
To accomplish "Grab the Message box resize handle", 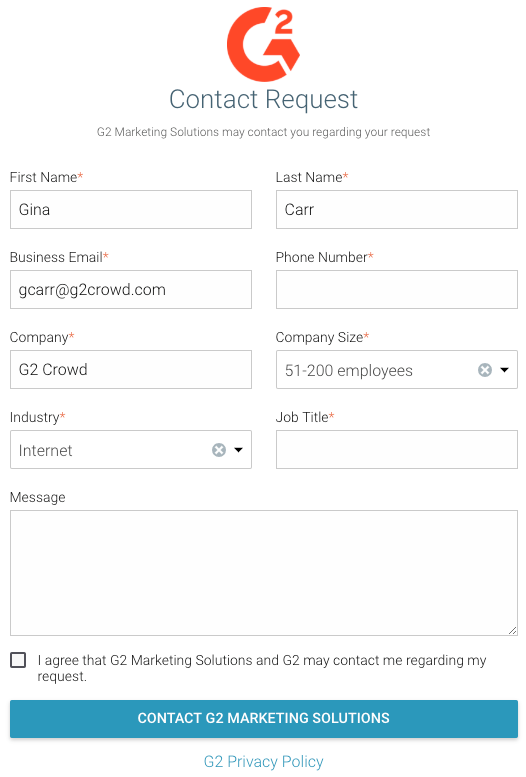I will (513, 630).
